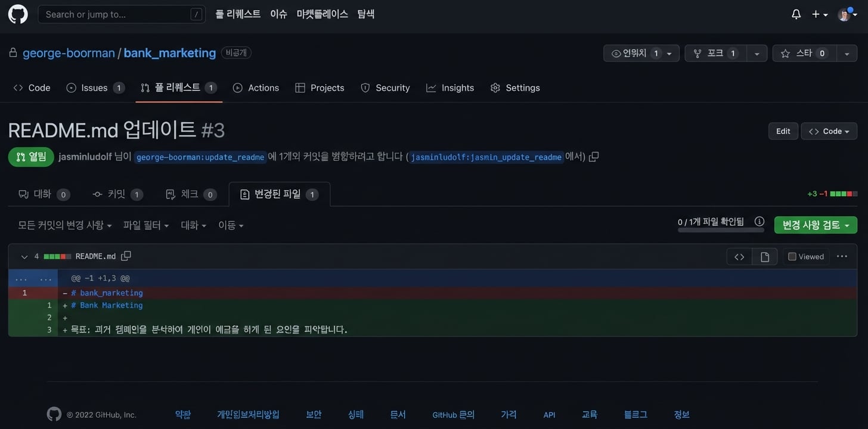The height and width of the screenshot is (429, 868).
Task: Open 보안 footer link
Action: 314,415
